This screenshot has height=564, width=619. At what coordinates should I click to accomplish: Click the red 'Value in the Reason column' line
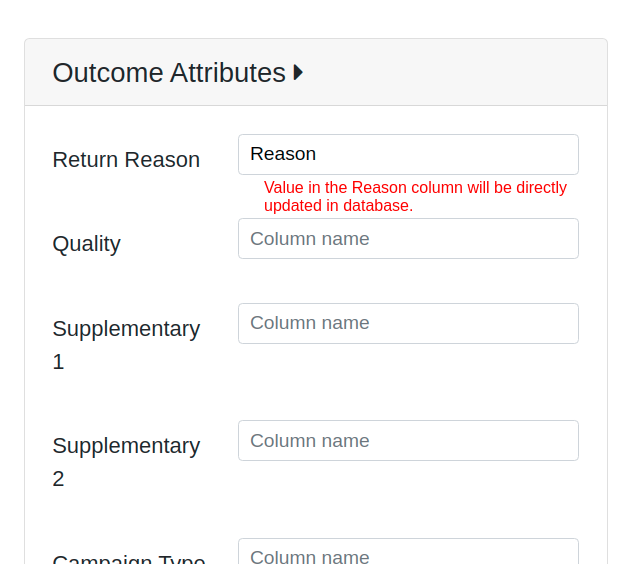[x=415, y=188]
